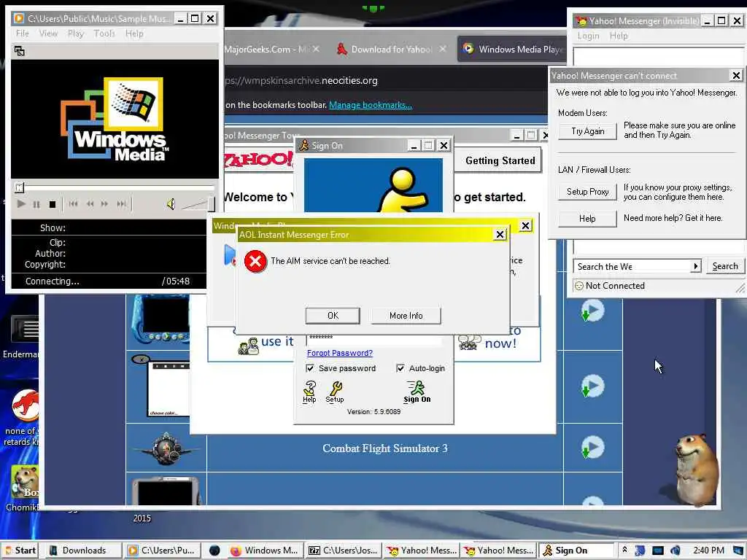Open the Play menu in Media Player
Viewport: 747px width, 560px height.
click(75, 34)
